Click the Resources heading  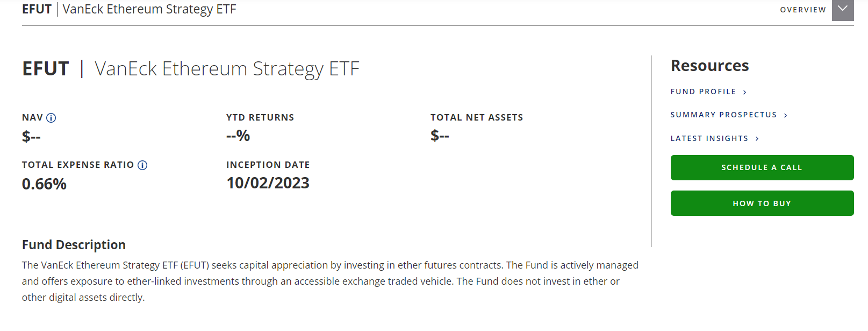pyautogui.click(x=709, y=66)
